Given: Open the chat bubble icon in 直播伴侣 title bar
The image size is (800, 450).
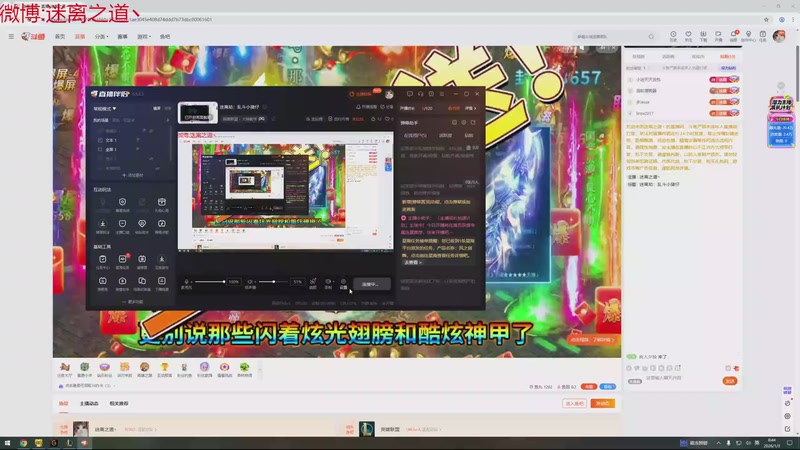Looking at the screenshot, I should click(x=409, y=94).
